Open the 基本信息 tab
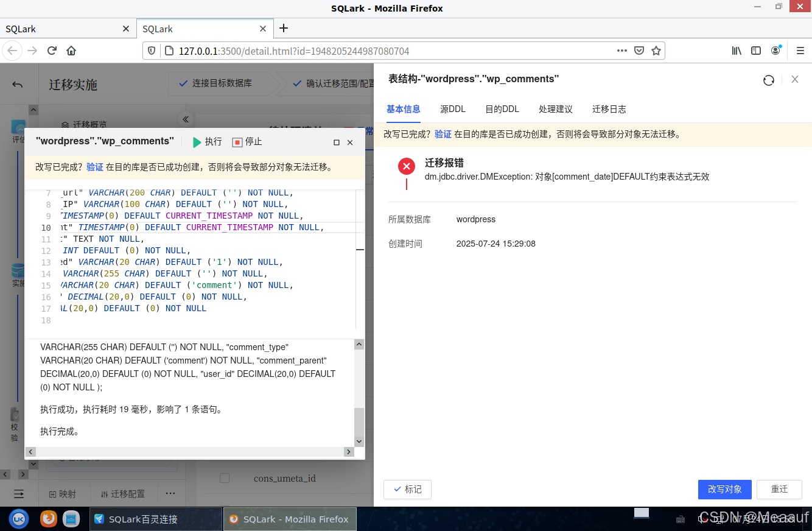The height and width of the screenshot is (531, 812). click(x=404, y=109)
